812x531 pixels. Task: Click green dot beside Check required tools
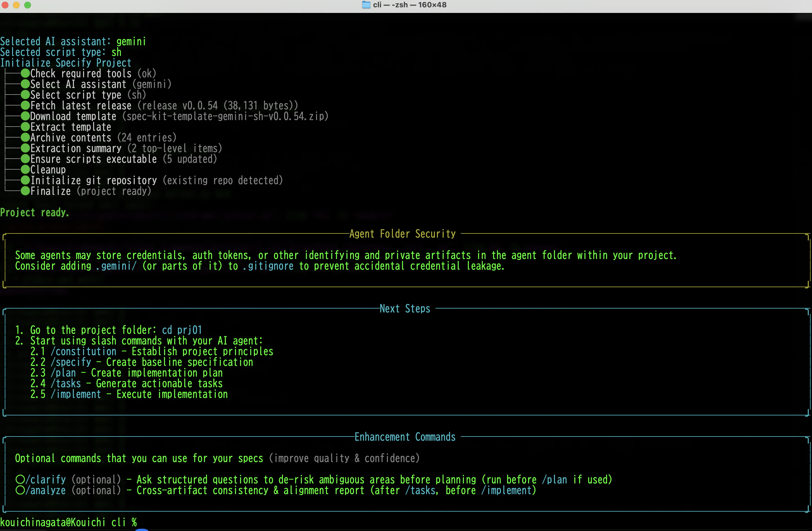pyautogui.click(x=25, y=73)
